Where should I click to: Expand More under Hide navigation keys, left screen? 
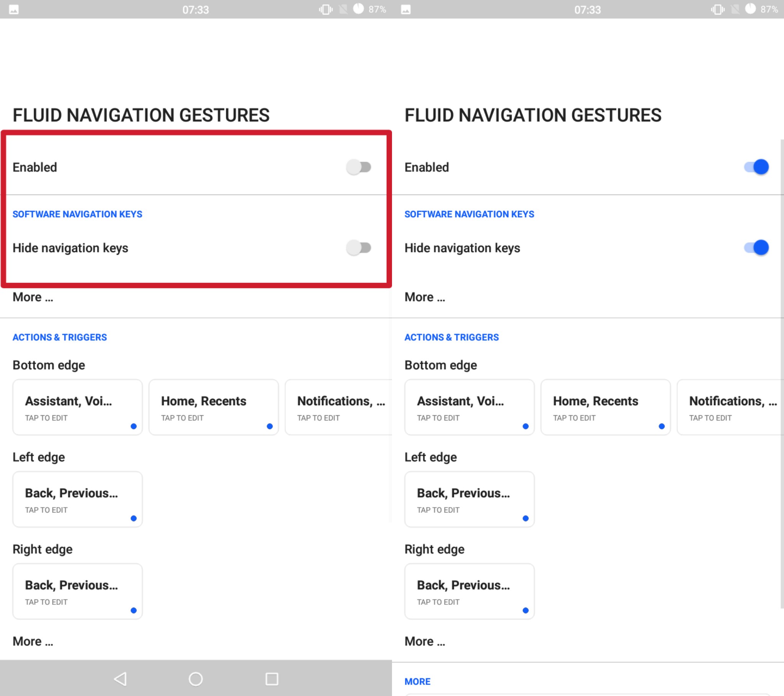tap(33, 297)
